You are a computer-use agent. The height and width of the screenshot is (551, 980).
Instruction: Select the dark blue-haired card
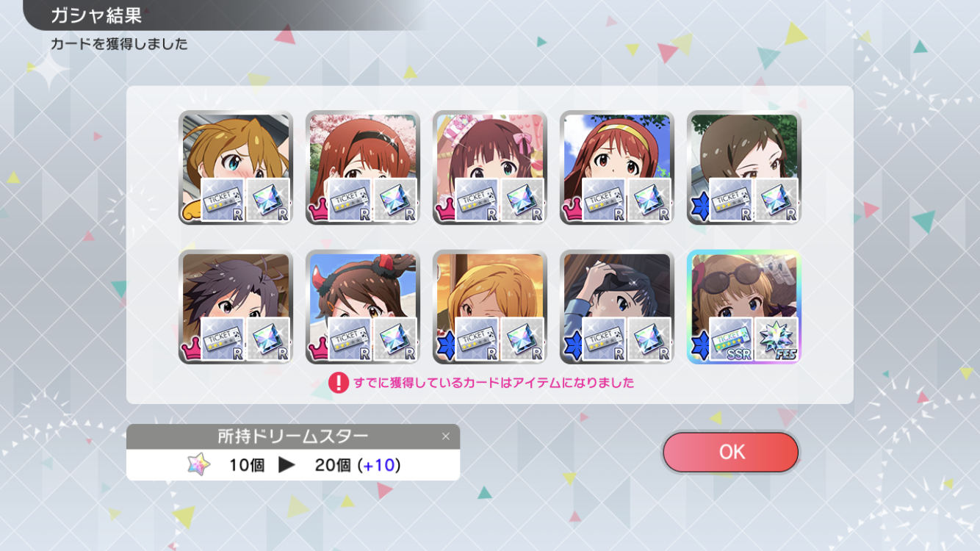pyautogui.click(x=616, y=307)
